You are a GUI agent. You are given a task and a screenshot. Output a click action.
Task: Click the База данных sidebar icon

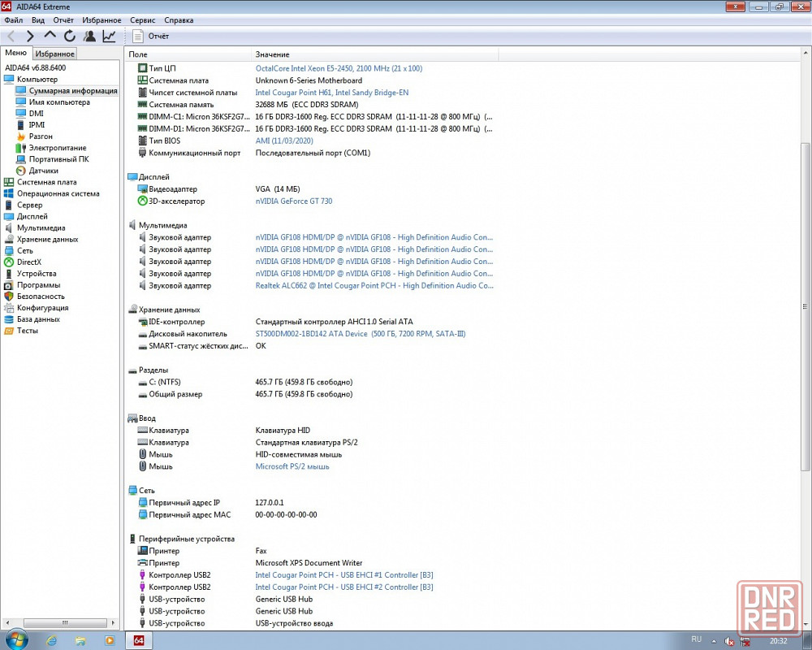pyautogui.click(x=9, y=319)
